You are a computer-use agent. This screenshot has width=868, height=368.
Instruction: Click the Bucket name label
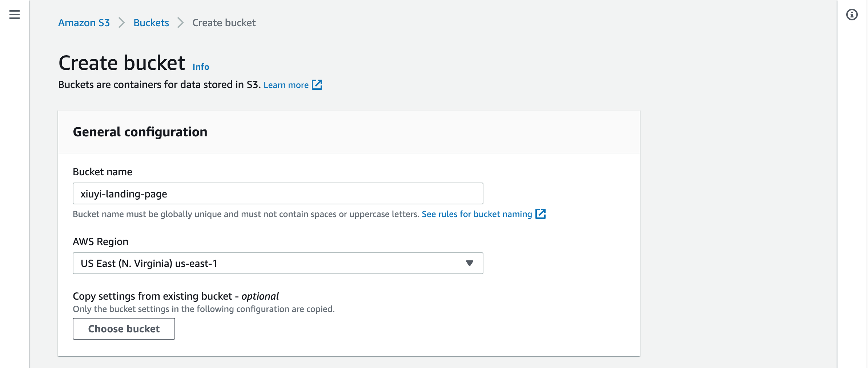(103, 172)
